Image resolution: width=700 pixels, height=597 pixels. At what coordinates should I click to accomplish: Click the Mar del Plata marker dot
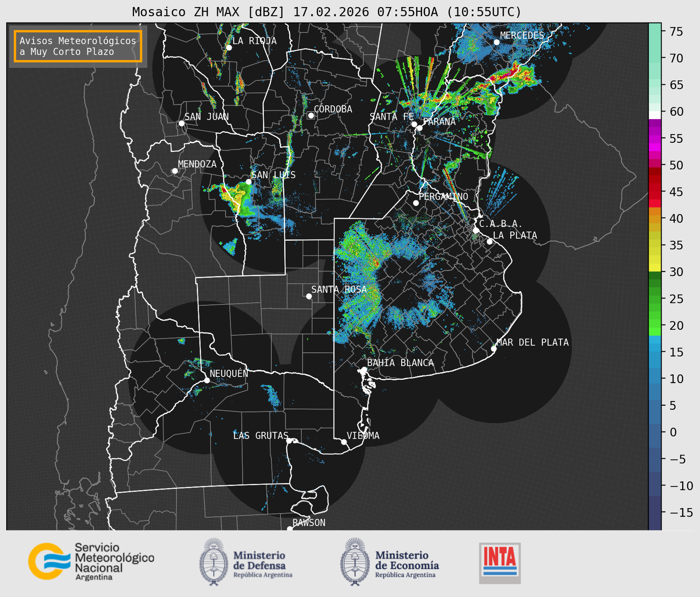[x=494, y=348]
